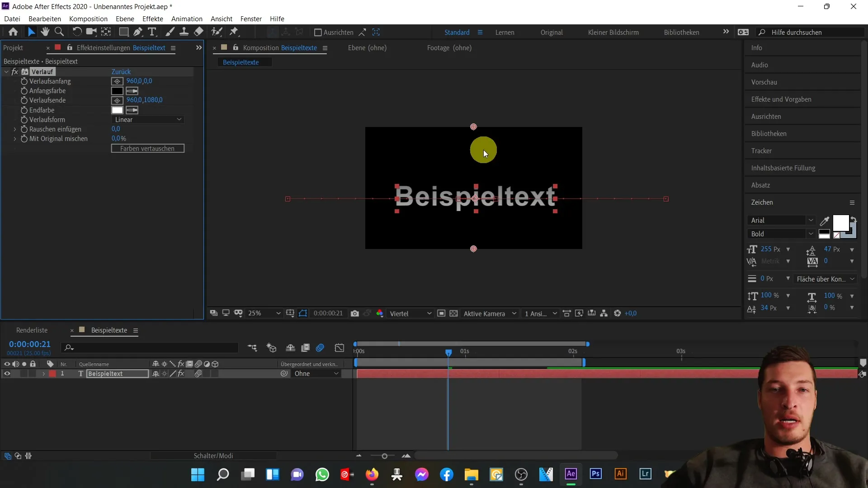
Task: Expand the Verlaufsform dropdown menu
Action: 147,119
